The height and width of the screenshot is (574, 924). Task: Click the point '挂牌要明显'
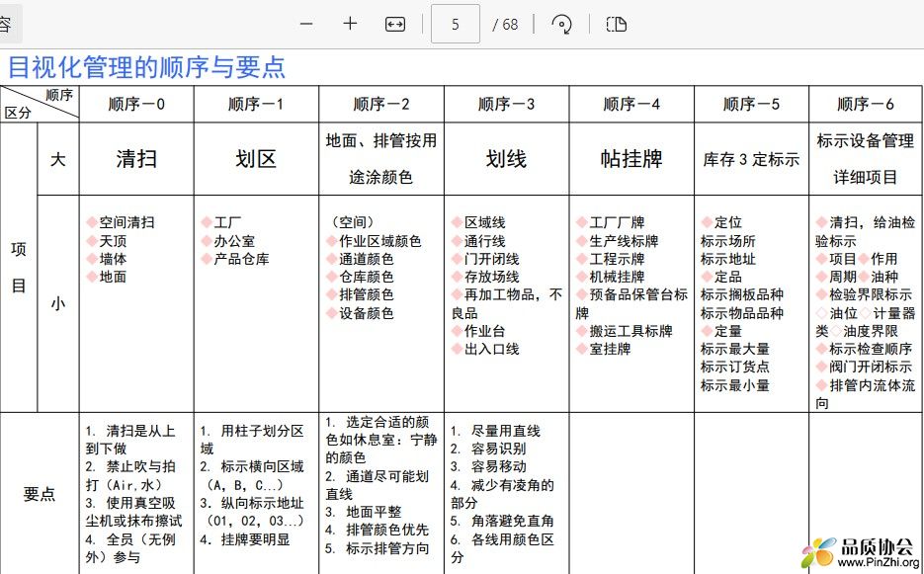point(255,539)
